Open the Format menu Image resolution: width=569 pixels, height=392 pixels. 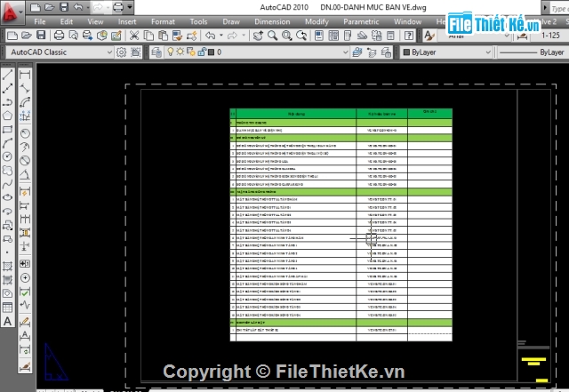[x=163, y=21]
